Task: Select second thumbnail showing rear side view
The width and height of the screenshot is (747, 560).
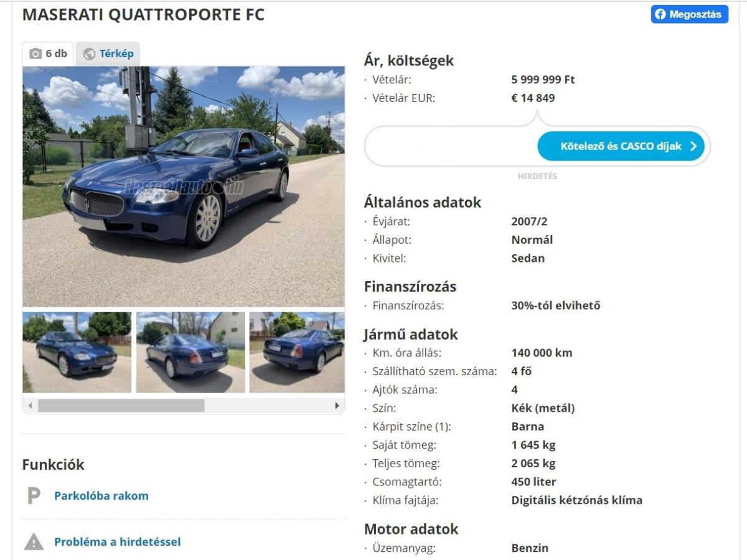Action: point(190,352)
